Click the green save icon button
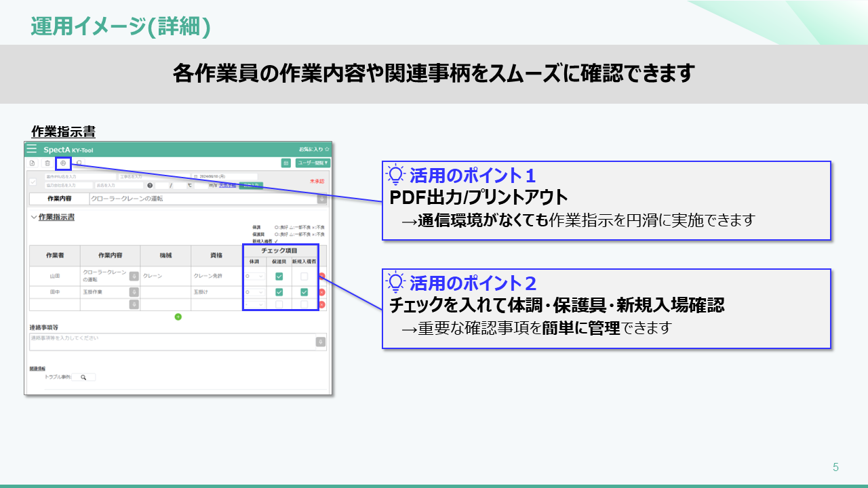Image resolution: width=868 pixels, height=488 pixels. [x=285, y=163]
